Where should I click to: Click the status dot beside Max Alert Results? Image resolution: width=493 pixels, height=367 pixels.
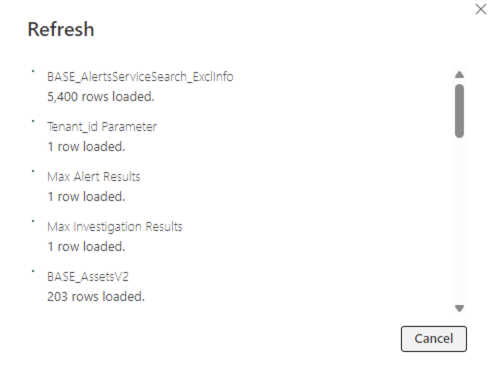[x=33, y=171]
